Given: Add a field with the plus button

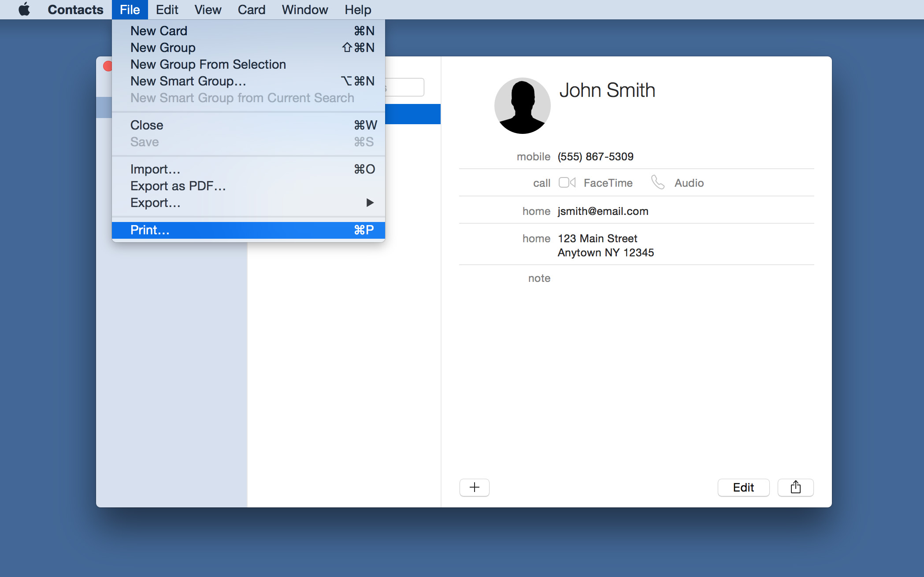Looking at the screenshot, I should click(x=474, y=487).
